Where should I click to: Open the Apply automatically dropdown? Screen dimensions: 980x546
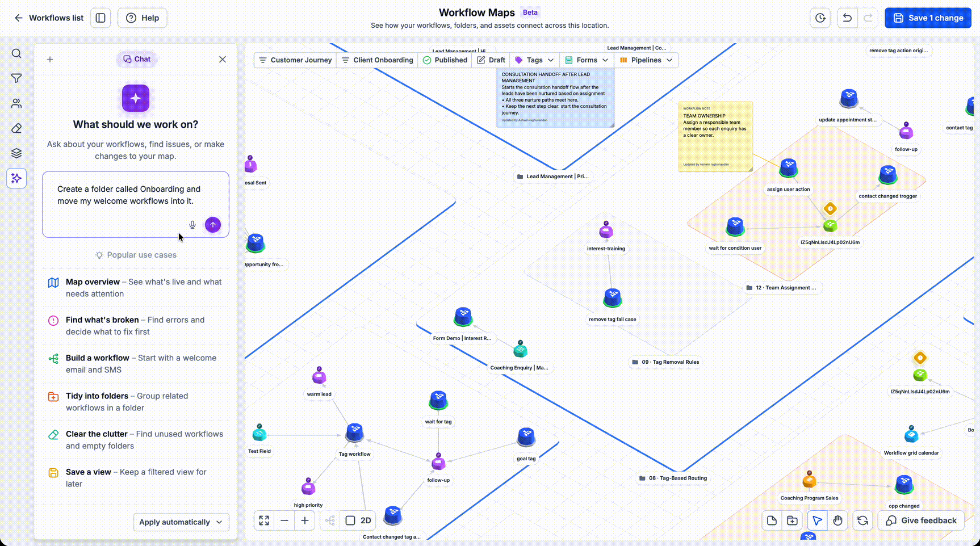coord(181,522)
